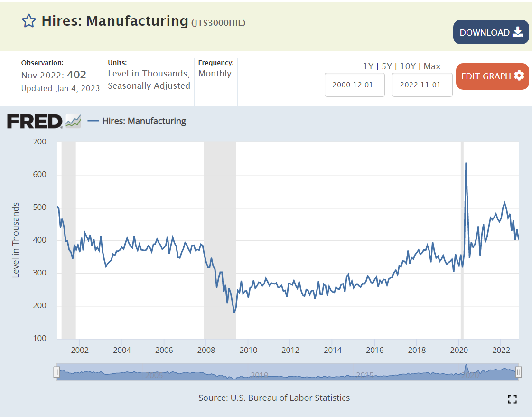Select the 1Y date range
This screenshot has width=532, height=417.
[x=368, y=66]
